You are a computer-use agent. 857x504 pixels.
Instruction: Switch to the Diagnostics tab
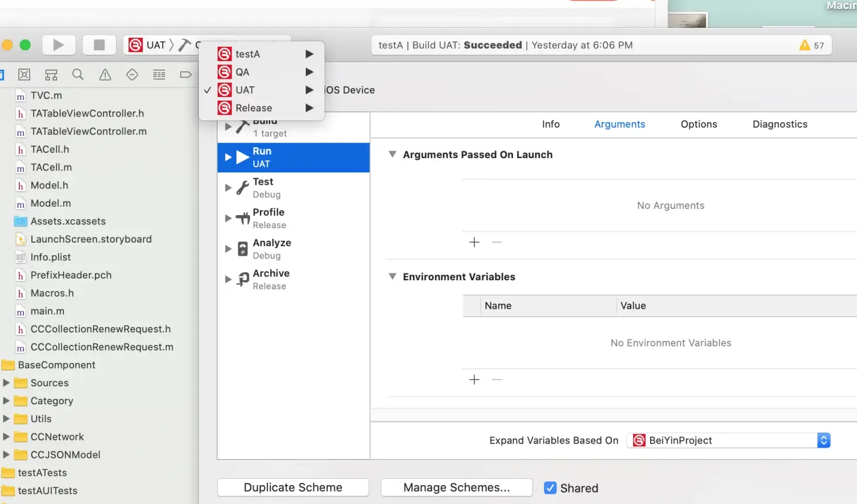coord(779,124)
